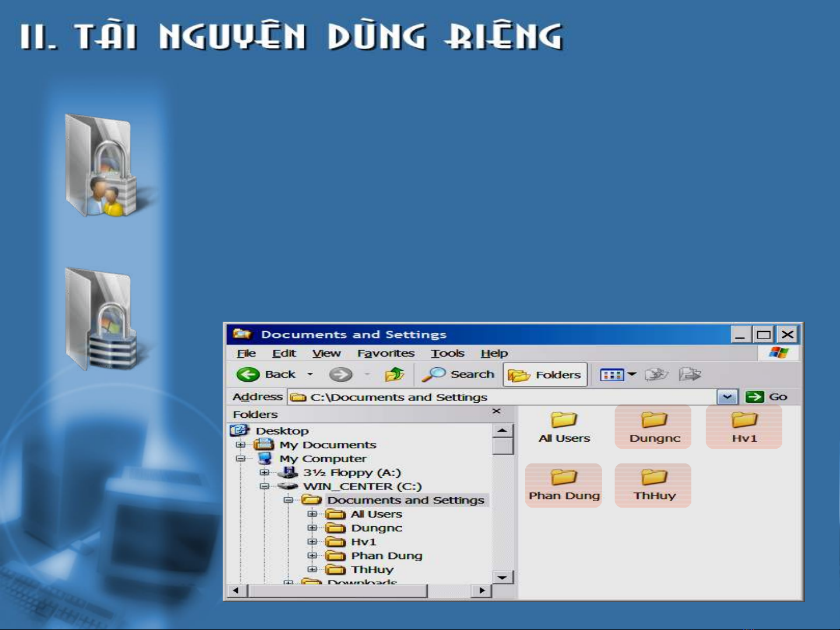Image resolution: width=840 pixels, height=630 pixels.
Task: Open the Favorites menu
Action: tap(385, 353)
